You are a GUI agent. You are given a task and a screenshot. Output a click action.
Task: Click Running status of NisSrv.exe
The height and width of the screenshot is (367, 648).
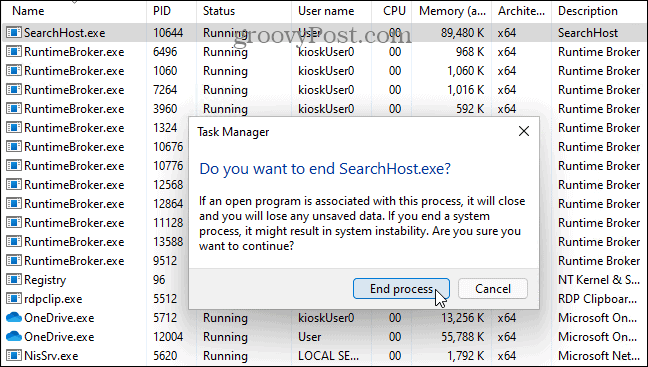point(225,356)
